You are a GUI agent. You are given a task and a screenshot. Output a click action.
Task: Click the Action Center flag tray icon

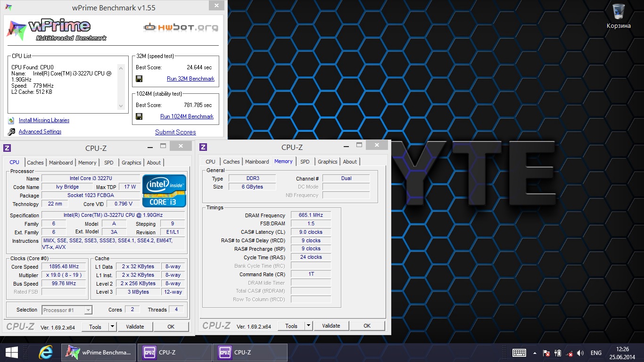[x=546, y=353]
